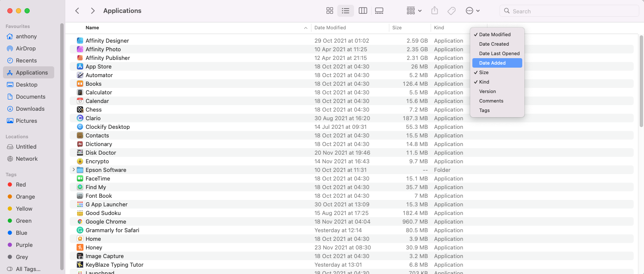Select the Clario app icon
The height and width of the screenshot is (274, 644).
click(80, 118)
